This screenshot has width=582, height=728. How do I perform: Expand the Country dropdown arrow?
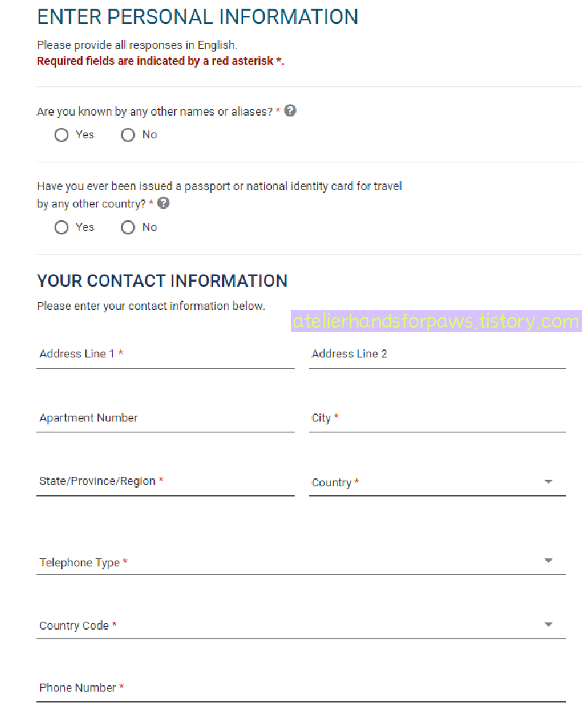[x=548, y=482]
